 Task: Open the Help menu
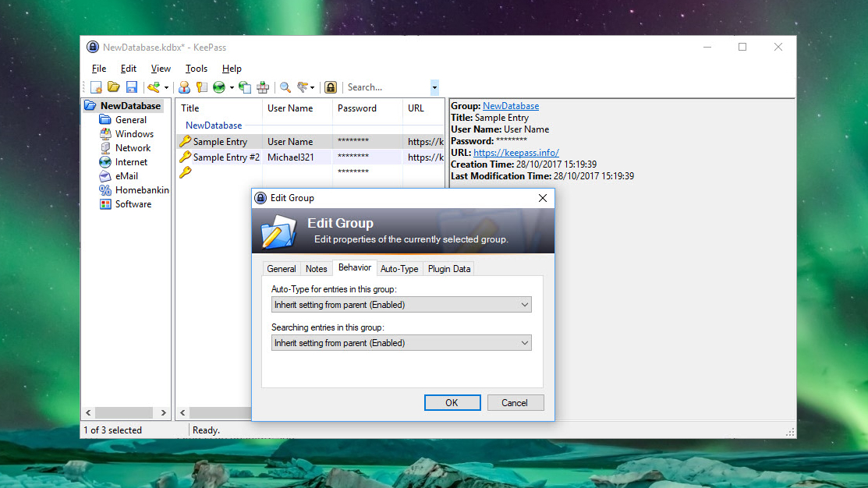pyautogui.click(x=232, y=69)
